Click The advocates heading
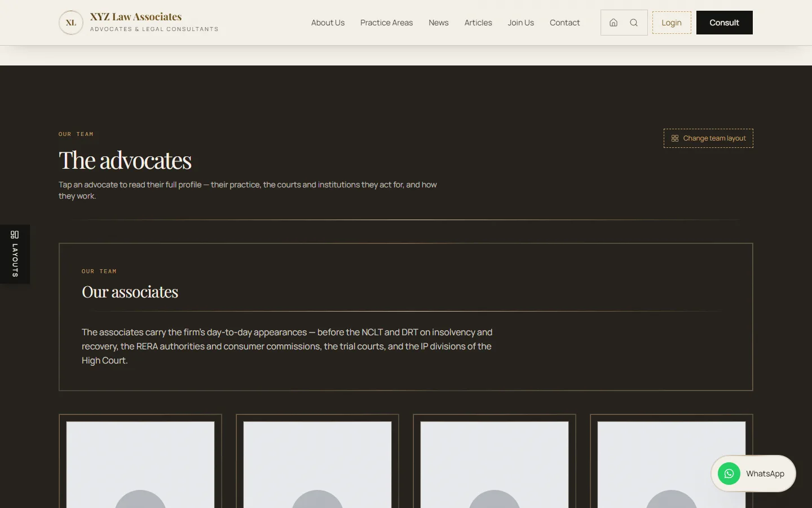Viewport: 812px width, 508px height. [x=125, y=160]
